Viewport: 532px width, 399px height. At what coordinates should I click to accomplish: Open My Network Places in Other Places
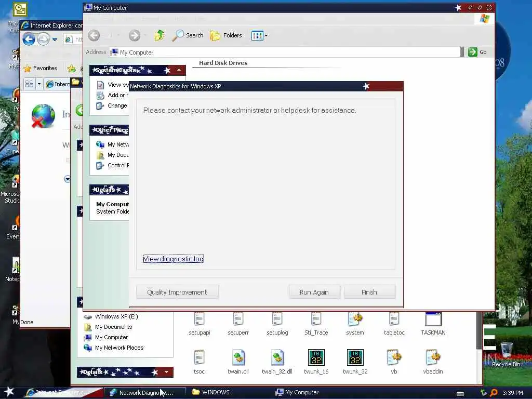[113, 144]
